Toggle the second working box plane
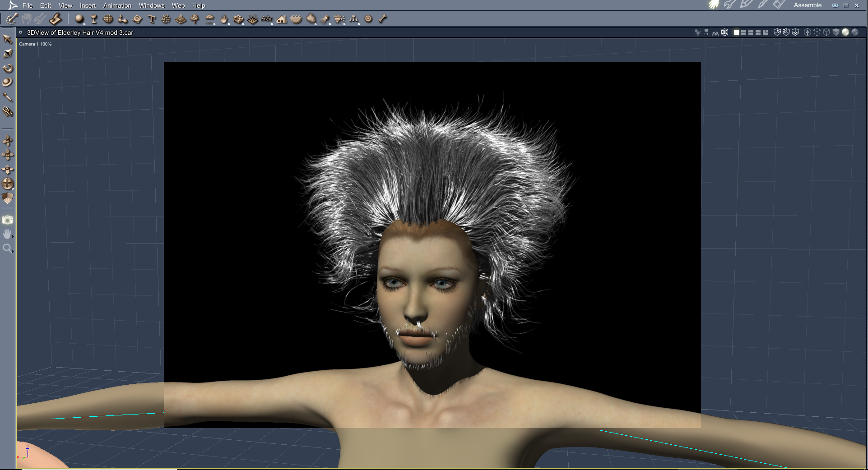Viewport: 868px width, 470px height. point(786,32)
